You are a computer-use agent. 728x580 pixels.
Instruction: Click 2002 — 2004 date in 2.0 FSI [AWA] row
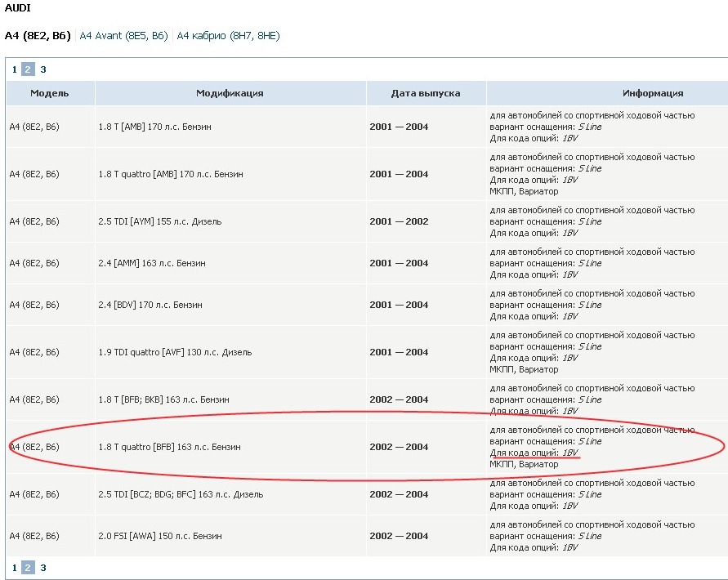pos(399,536)
